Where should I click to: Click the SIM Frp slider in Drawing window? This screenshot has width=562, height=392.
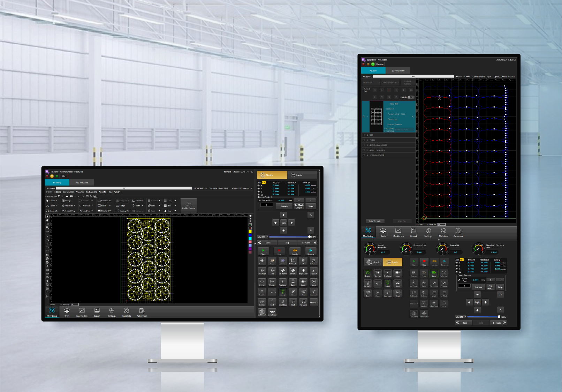289,237
